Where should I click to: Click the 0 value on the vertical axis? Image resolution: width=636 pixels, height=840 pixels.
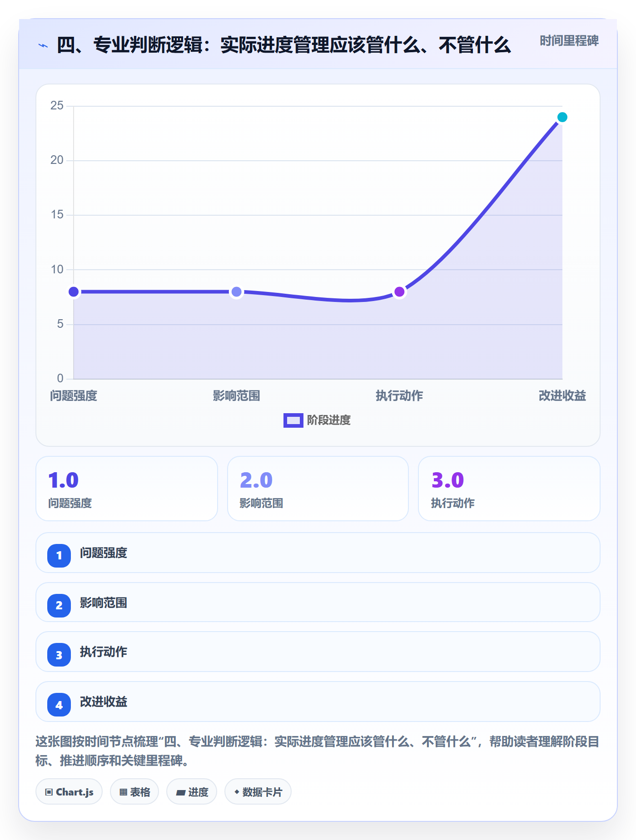click(60, 379)
